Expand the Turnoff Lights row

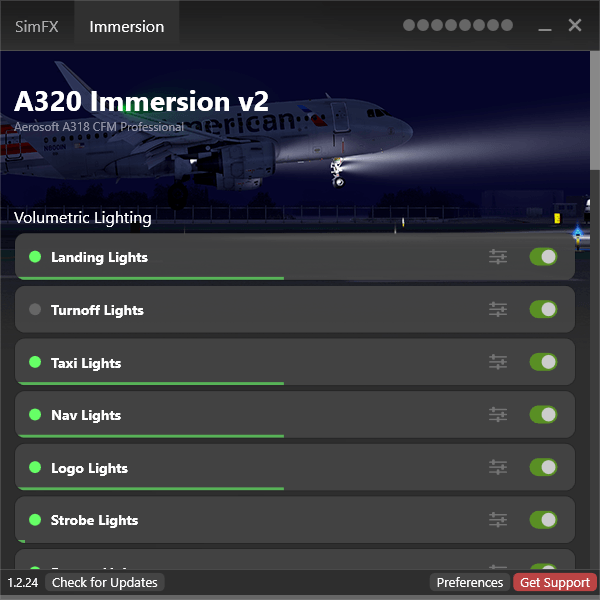tap(250, 310)
